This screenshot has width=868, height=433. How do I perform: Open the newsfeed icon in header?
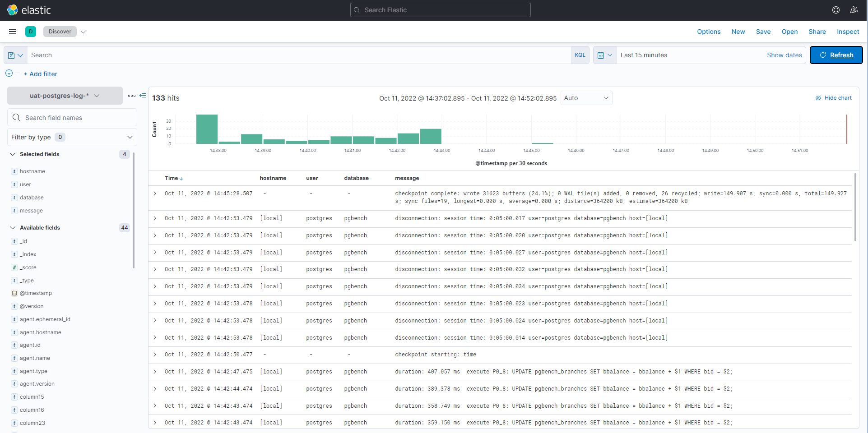point(854,10)
